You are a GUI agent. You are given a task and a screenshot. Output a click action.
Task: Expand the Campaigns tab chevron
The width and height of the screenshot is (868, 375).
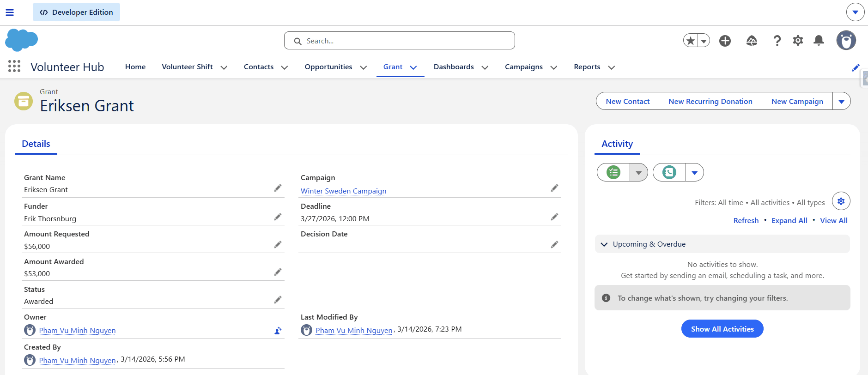pos(554,67)
